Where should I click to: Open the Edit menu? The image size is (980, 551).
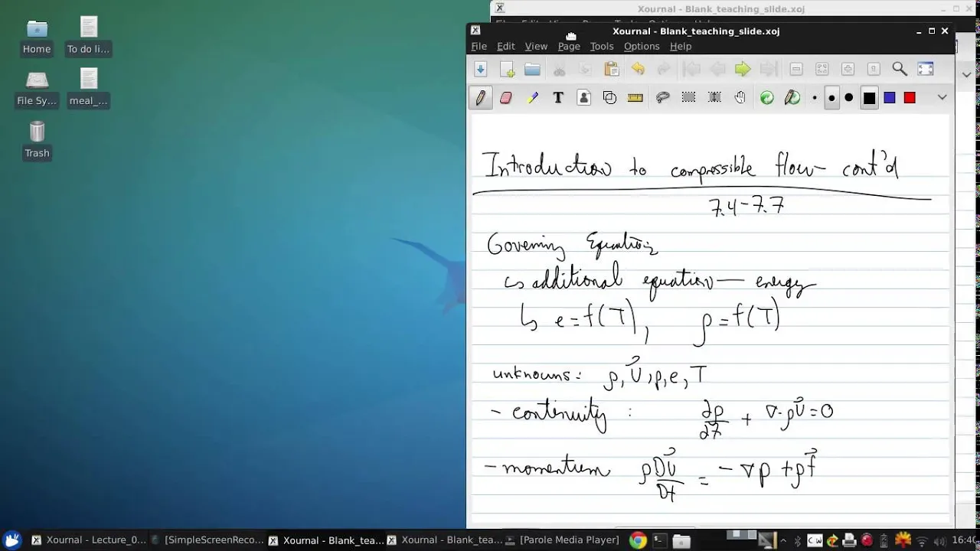(506, 46)
